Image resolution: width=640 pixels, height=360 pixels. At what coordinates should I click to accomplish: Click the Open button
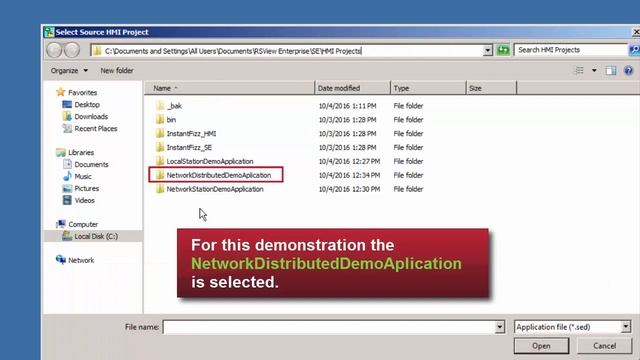[x=541, y=346]
